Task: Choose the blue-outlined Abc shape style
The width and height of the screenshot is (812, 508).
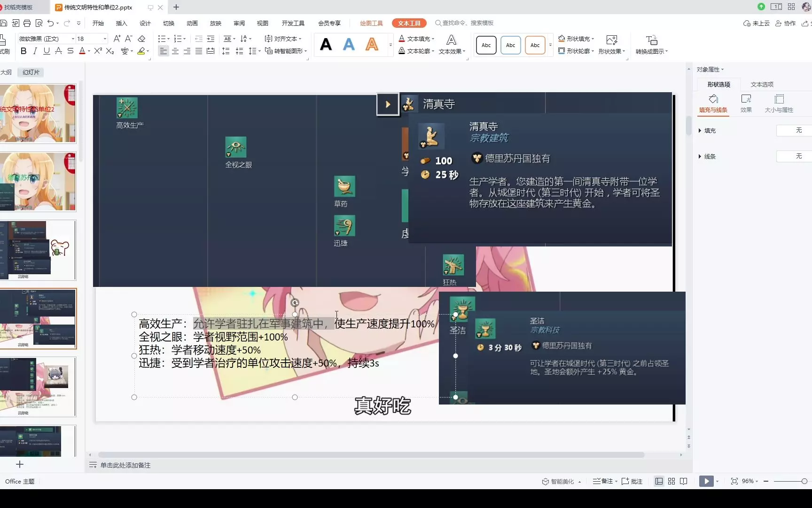Action: click(511, 45)
